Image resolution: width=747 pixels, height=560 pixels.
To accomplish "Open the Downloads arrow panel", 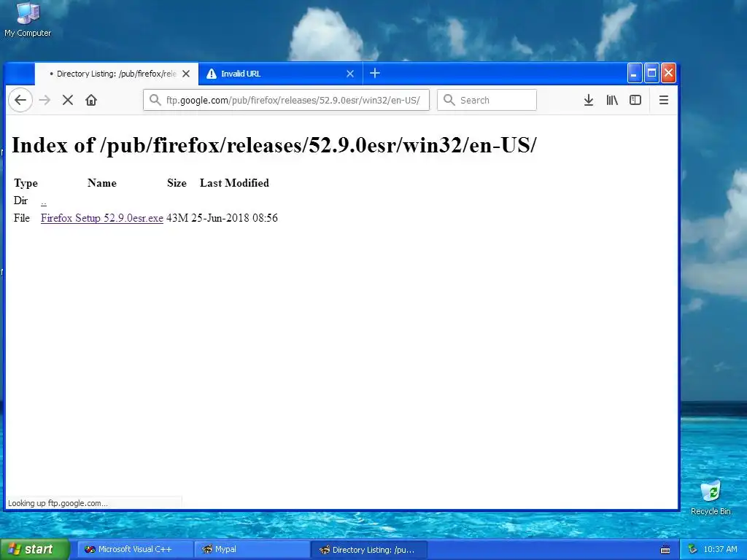I will coord(589,100).
